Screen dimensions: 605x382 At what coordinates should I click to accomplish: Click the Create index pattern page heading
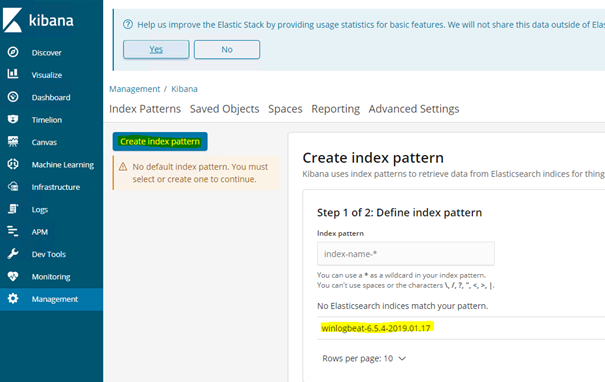[x=373, y=157]
